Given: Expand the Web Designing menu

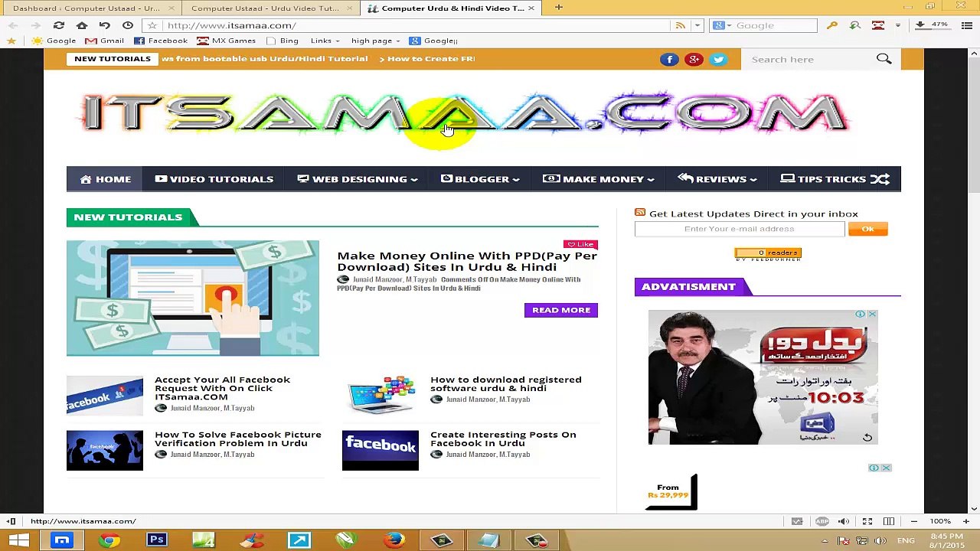Looking at the screenshot, I should [357, 179].
